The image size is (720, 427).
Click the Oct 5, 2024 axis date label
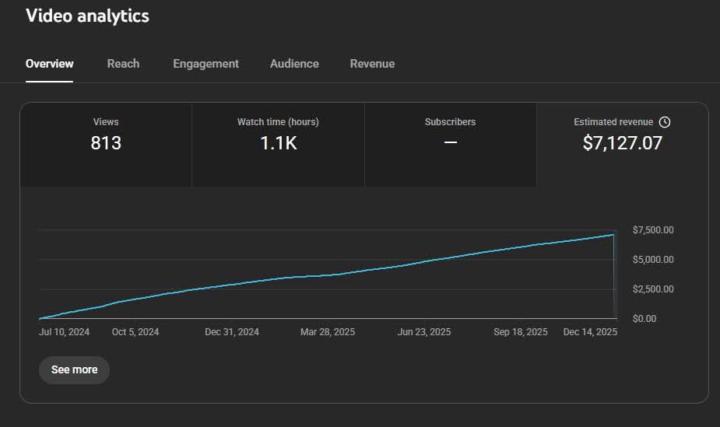135,332
